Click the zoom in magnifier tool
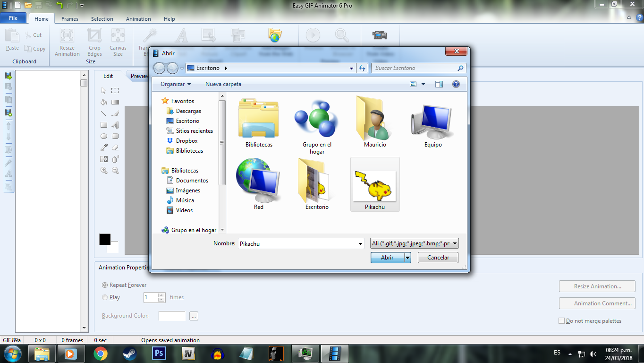The width and height of the screenshot is (644, 363). tap(104, 171)
